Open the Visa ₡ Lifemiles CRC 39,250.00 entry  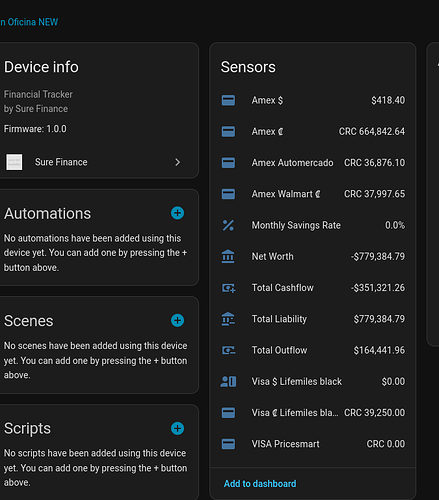(313, 413)
